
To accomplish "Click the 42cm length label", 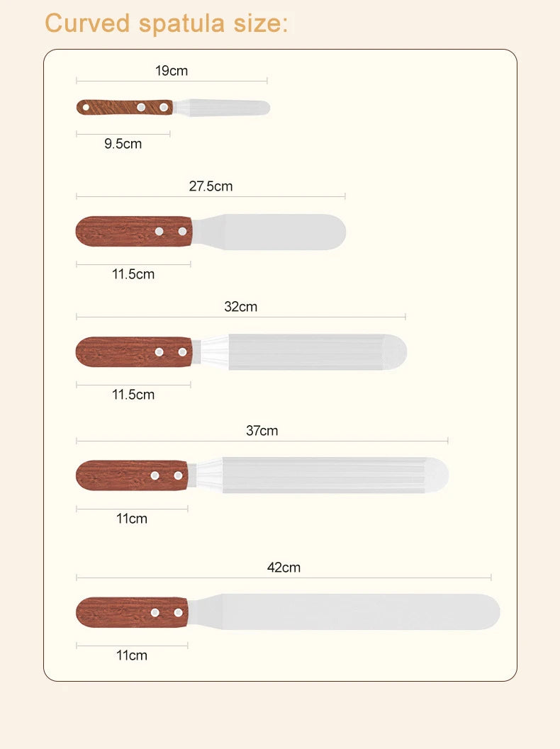I will pyautogui.click(x=284, y=567).
